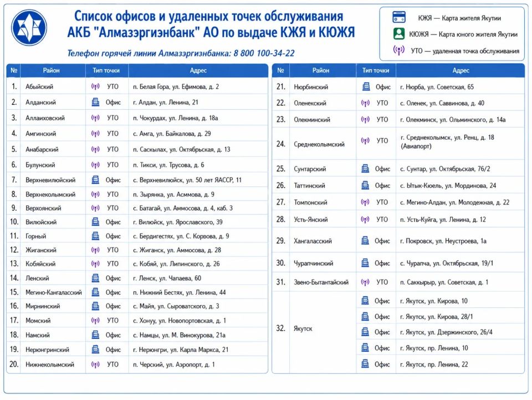Click the office icon in the Ленский row
The width and height of the screenshot is (532, 400).
pyautogui.click(x=96, y=278)
